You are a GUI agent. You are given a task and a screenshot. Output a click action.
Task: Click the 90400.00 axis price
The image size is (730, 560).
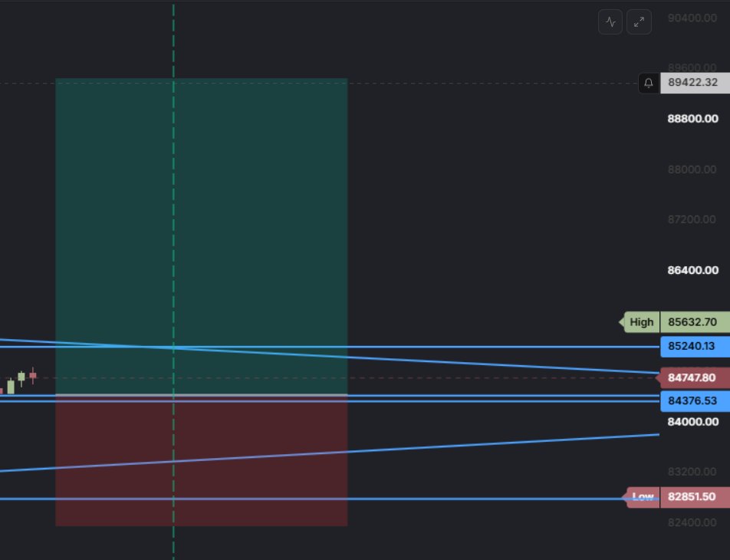pos(692,18)
